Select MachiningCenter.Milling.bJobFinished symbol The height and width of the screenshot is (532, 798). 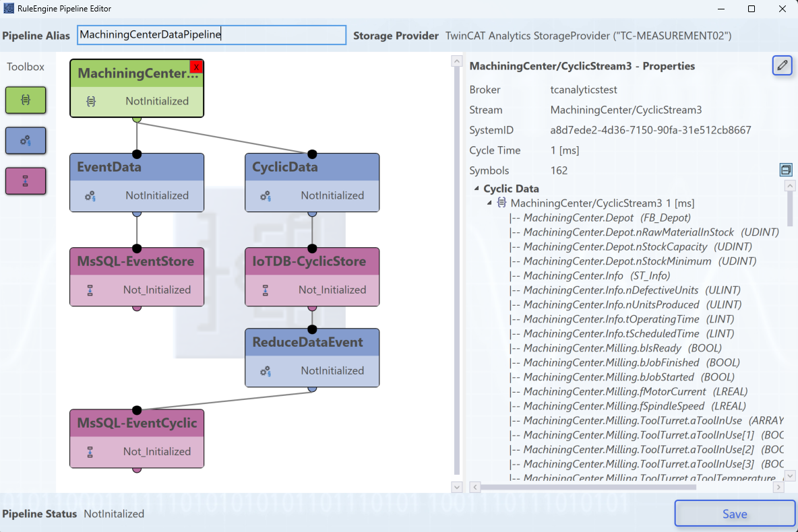coord(631,362)
